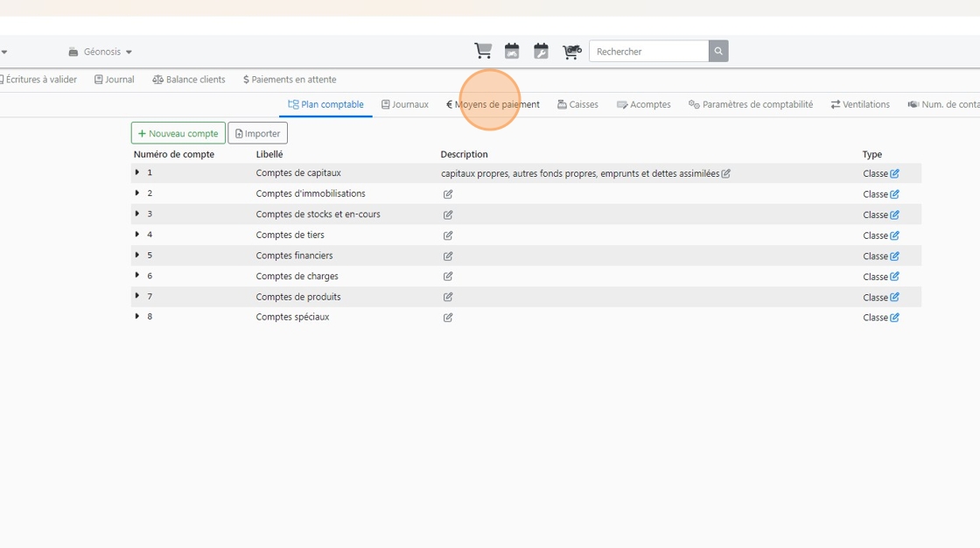Open the Num. de contact tab
Screen dimensions: 980x548
[x=943, y=104]
